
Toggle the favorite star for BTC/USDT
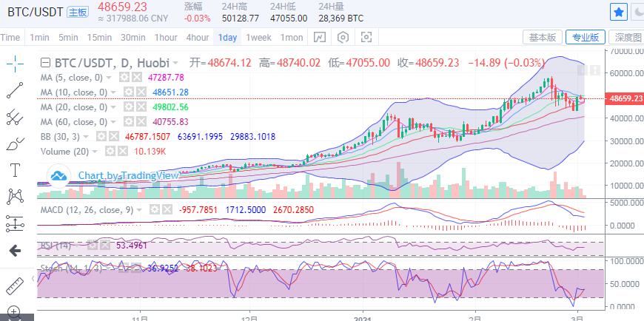(x=619, y=13)
